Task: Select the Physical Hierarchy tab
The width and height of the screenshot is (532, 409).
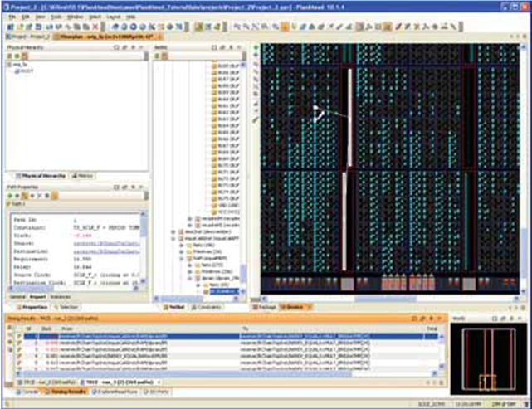Action: pyautogui.click(x=40, y=176)
